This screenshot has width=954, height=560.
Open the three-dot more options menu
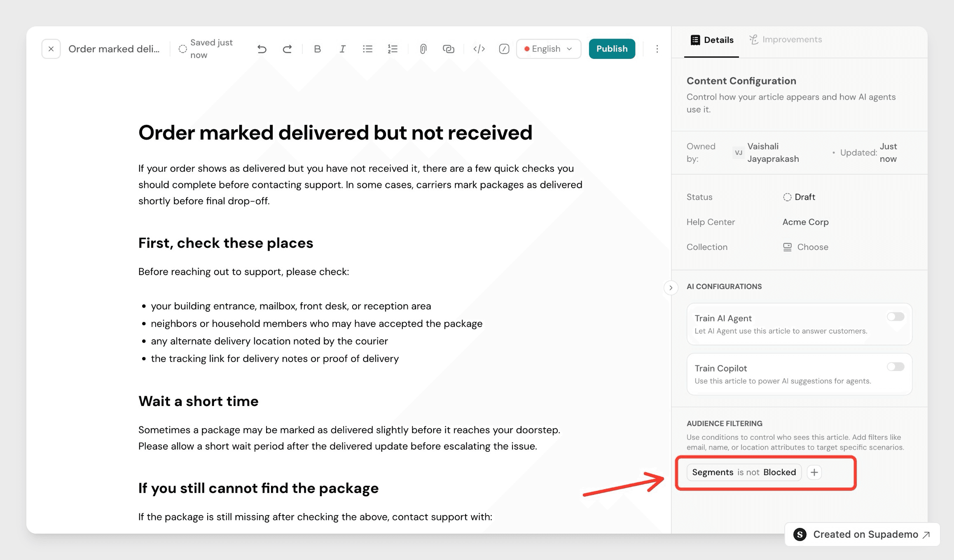tap(657, 49)
